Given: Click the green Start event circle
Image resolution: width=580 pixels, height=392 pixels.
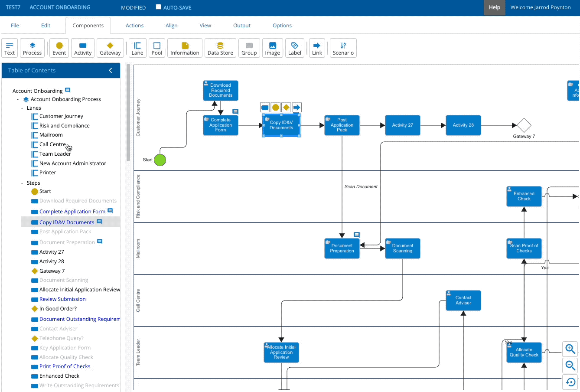Looking at the screenshot, I should 160,160.
